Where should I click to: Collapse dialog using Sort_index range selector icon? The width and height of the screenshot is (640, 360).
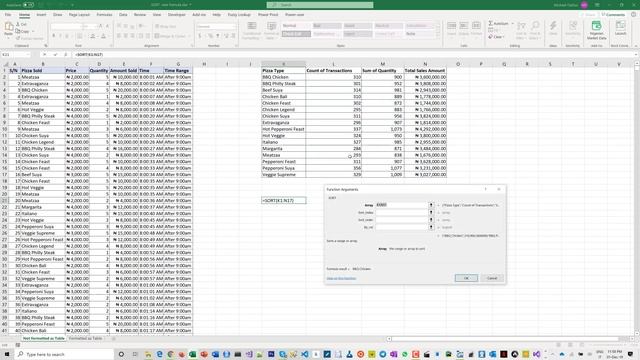click(431, 212)
